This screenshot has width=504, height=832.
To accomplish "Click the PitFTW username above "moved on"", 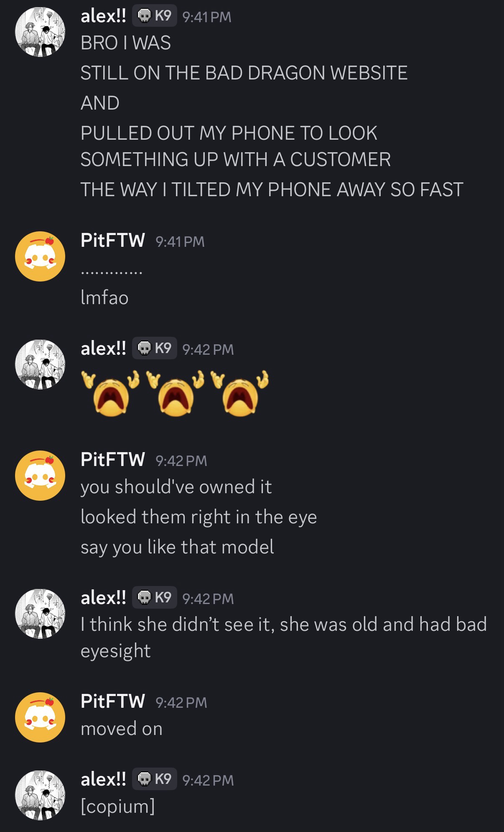I will [113, 701].
